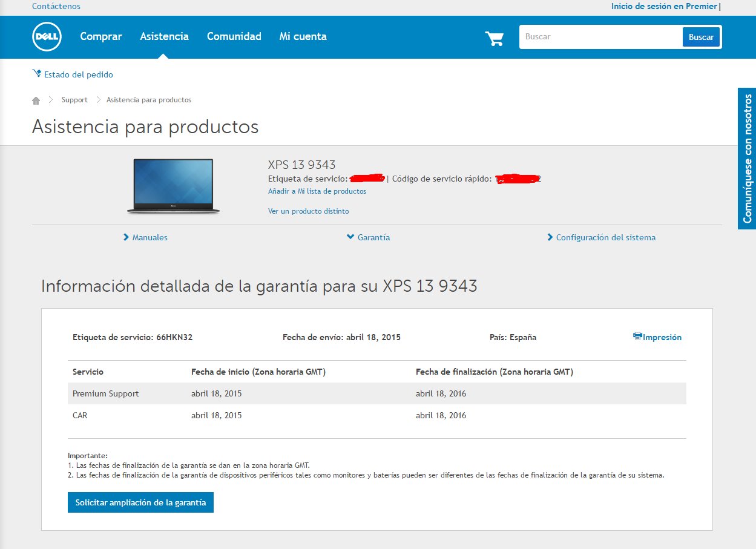Click the Asistencia para productos page heading
This screenshot has width=756, height=549.
tap(145, 127)
